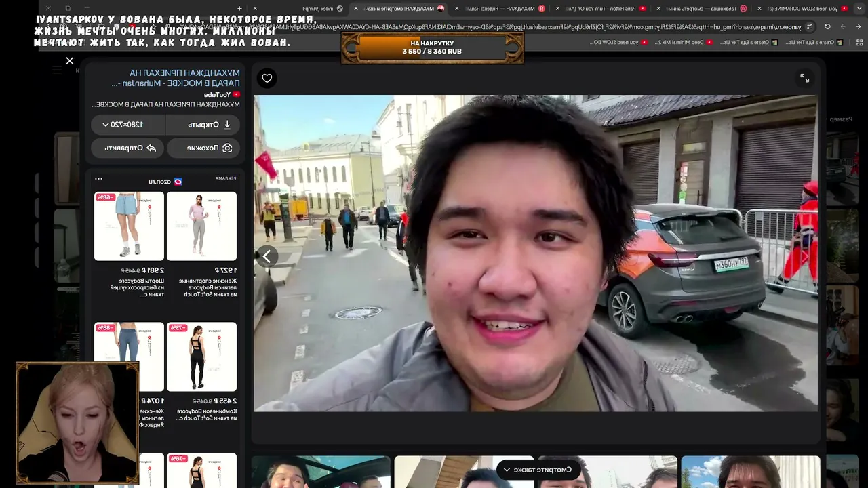This screenshot has height=488, width=868.
Task: Open the blue shorts product thumbnail
Action: [129, 226]
